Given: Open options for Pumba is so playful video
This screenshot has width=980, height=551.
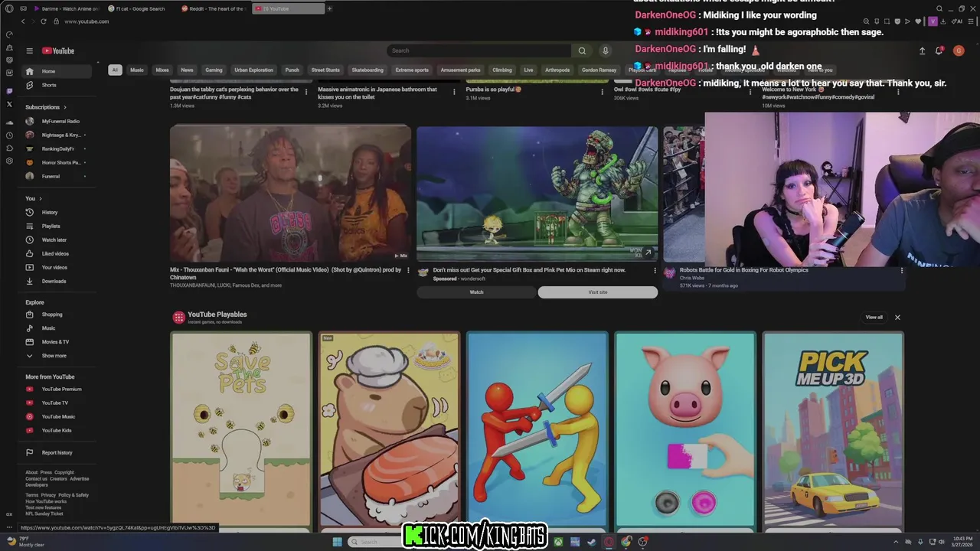Looking at the screenshot, I should tap(603, 92).
